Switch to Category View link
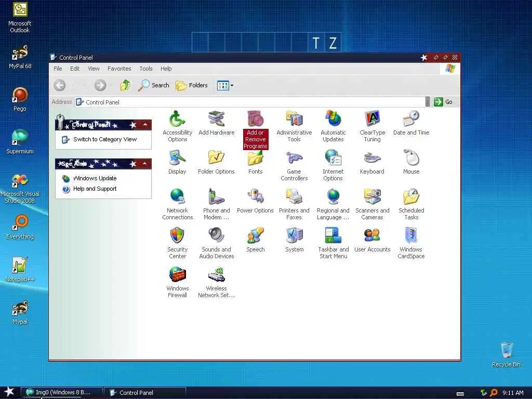532x399 pixels. (105, 139)
